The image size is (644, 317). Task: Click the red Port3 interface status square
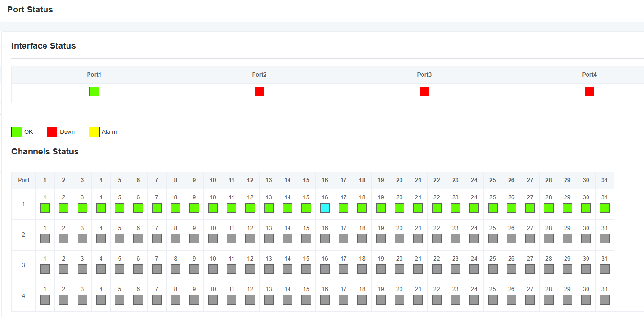pyautogui.click(x=424, y=91)
